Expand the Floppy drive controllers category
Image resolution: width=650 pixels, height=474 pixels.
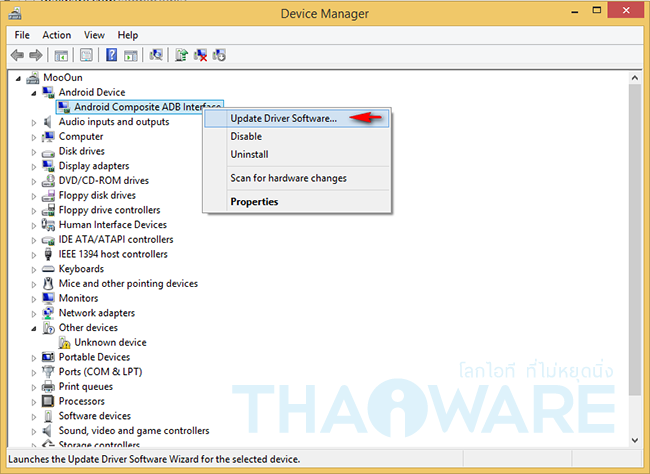34,211
